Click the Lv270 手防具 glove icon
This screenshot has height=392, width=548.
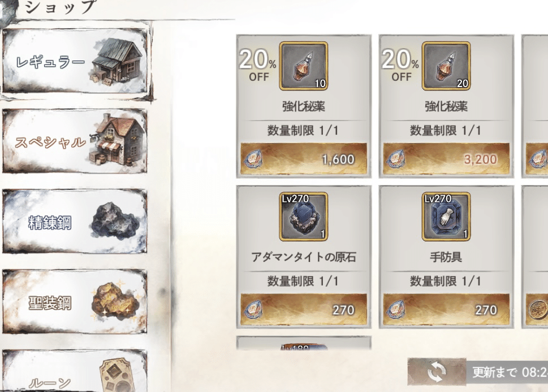pos(446,217)
